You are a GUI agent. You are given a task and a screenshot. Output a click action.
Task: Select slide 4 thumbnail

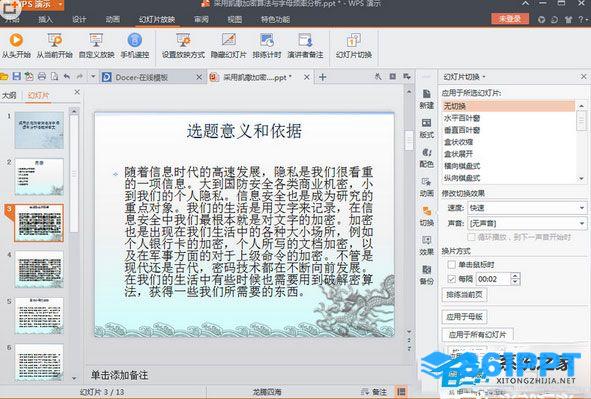(x=39, y=270)
